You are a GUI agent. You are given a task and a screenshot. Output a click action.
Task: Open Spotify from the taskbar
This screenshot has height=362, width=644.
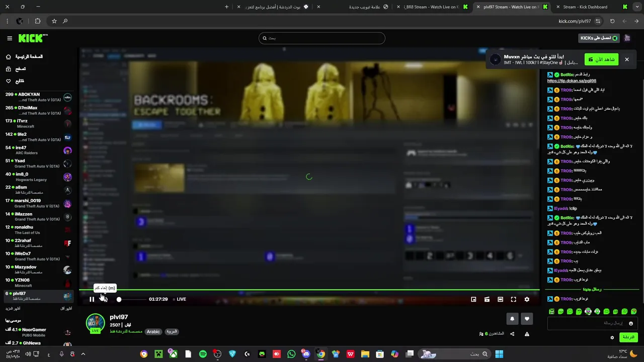[203, 354]
